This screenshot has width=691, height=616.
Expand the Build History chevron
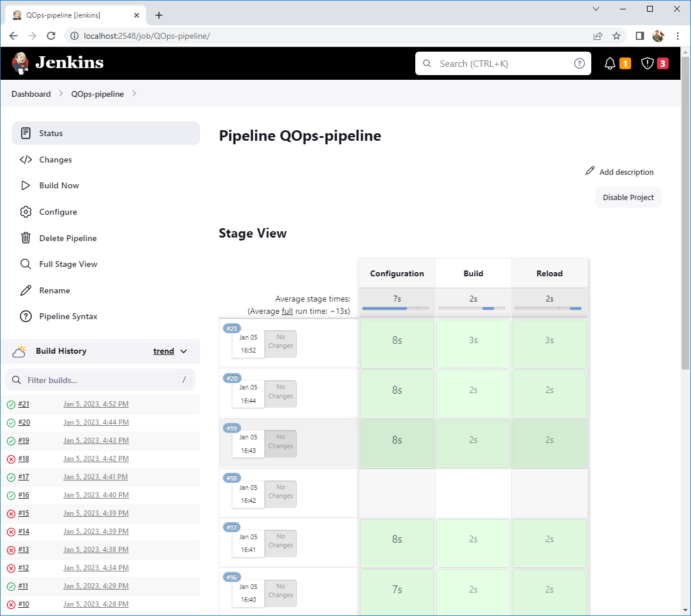[184, 351]
